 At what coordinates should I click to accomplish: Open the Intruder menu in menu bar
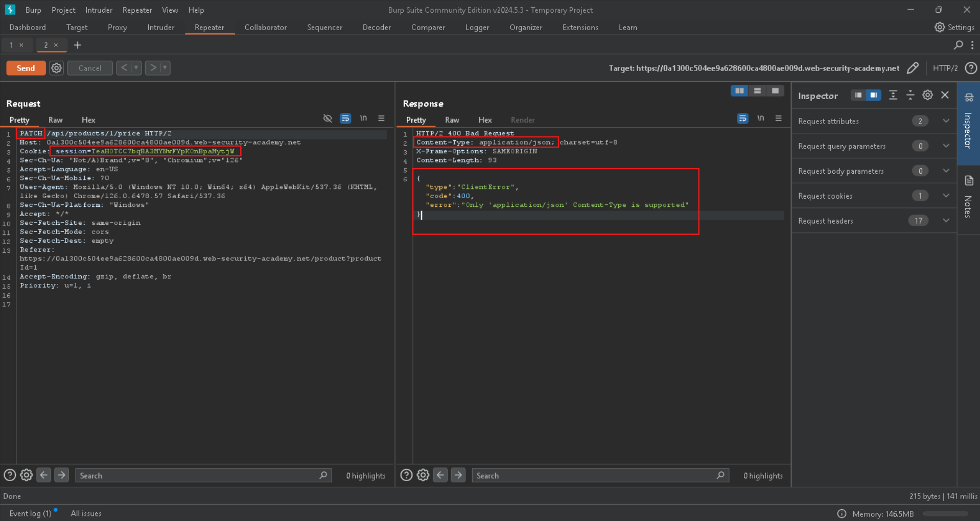pyautogui.click(x=99, y=10)
